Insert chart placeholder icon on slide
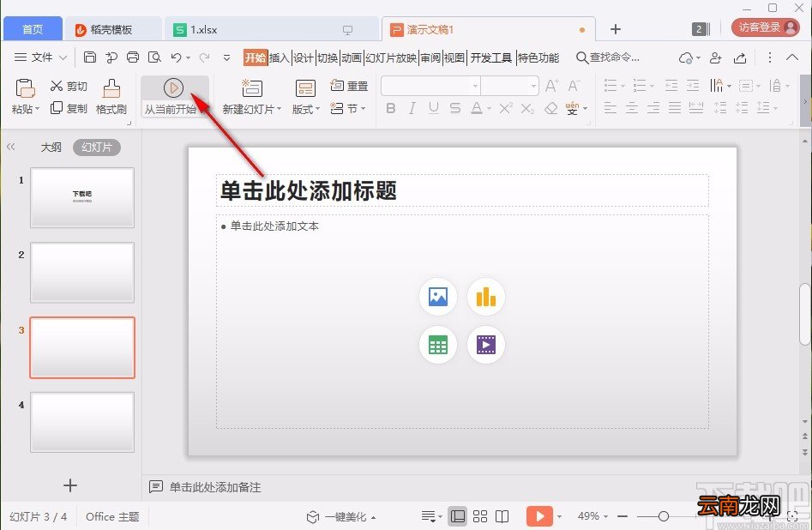812x530 pixels. (x=486, y=297)
